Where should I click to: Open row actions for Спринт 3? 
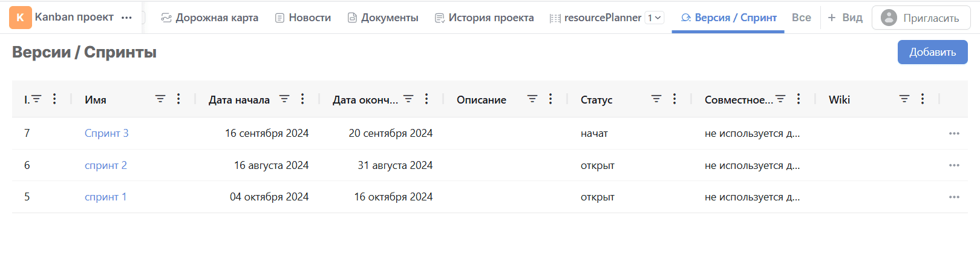[x=954, y=133]
